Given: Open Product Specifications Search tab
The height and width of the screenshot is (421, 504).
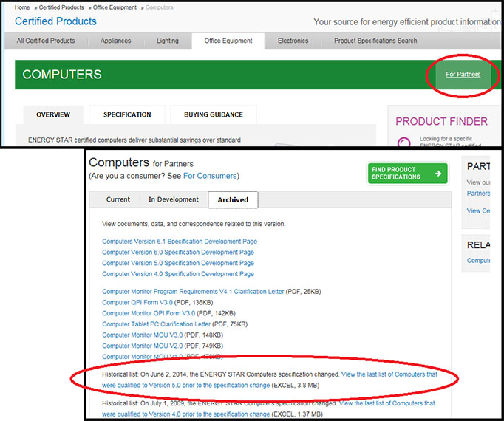Looking at the screenshot, I should point(375,41).
